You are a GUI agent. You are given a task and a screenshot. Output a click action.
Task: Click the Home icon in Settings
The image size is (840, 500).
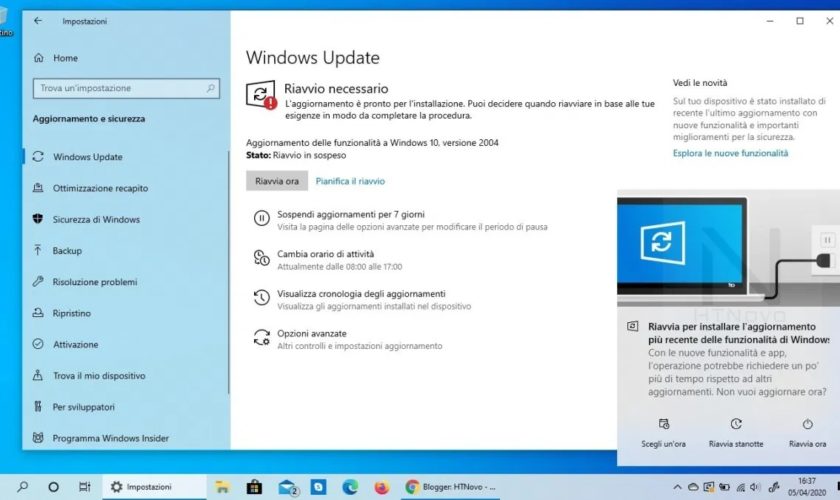[38, 58]
